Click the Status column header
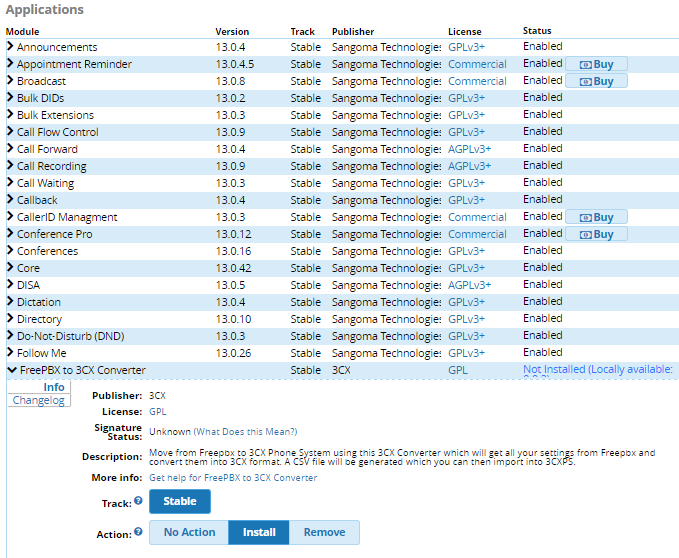Screen dimensions: 679x558 point(537,31)
